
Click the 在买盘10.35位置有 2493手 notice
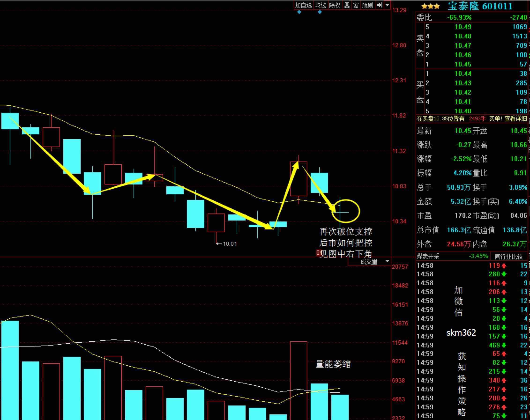(451, 119)
